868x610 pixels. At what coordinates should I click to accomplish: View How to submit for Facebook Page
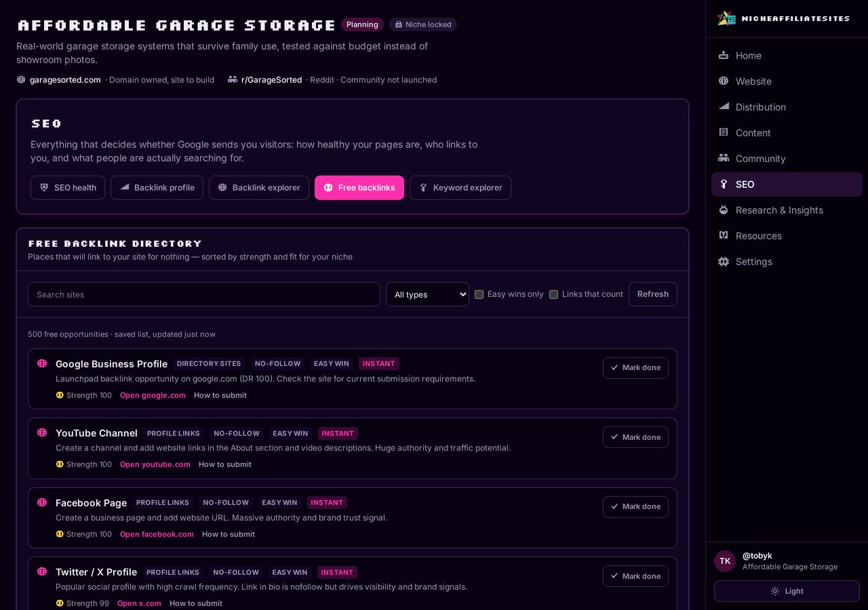[229, 534]
